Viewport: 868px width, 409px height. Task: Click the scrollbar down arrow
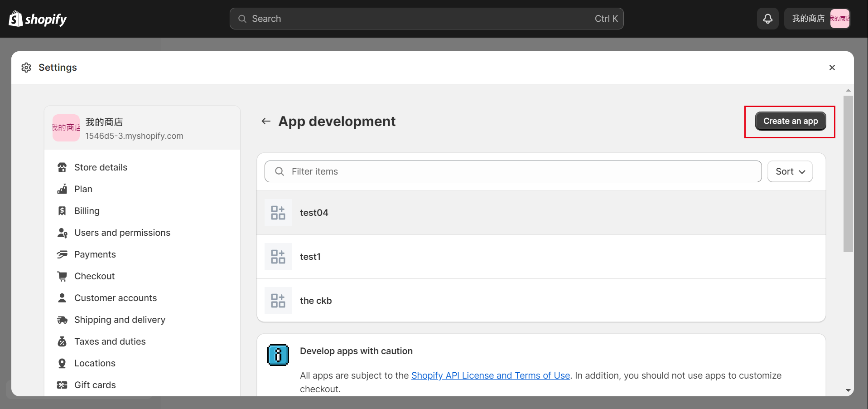coord(848,390)
